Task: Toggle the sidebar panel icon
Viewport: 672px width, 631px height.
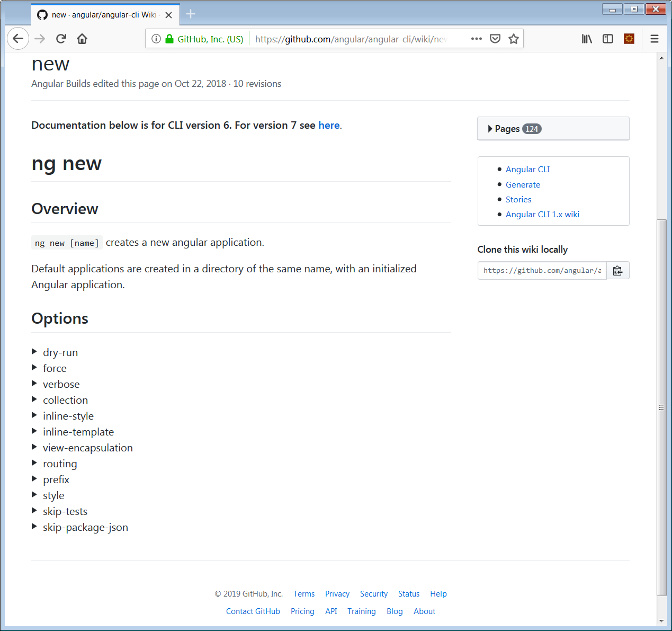Action: click(x=607, y=38)
